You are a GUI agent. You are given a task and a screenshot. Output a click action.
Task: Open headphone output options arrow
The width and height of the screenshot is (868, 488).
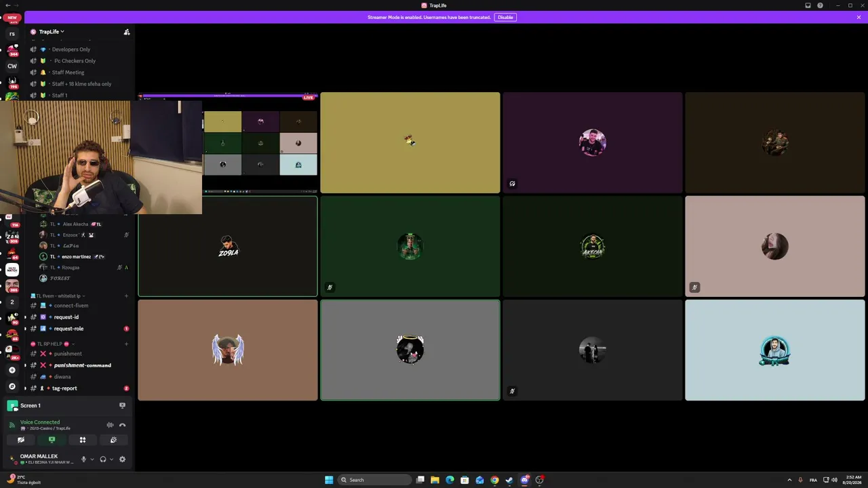(112, 460)
